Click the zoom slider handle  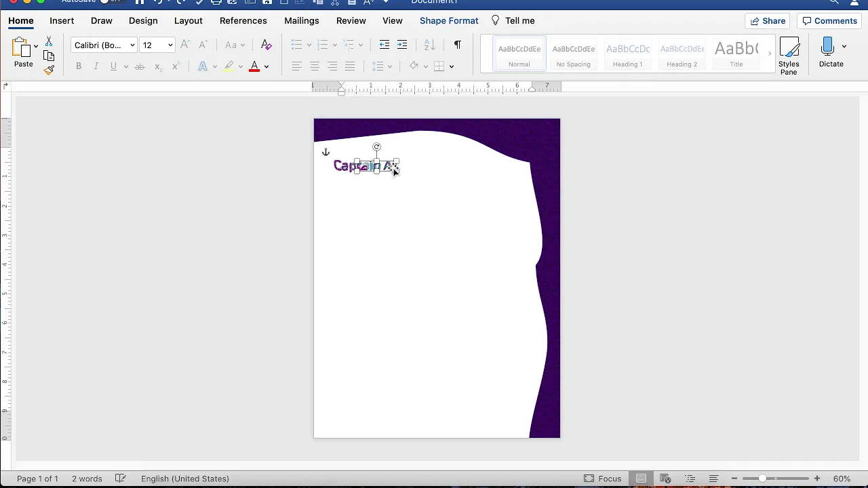762,479
